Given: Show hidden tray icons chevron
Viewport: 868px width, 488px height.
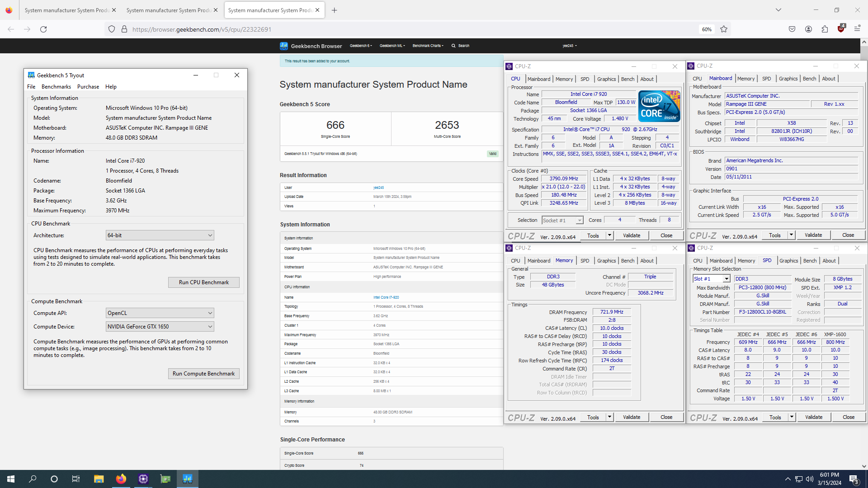Looking at the screenshot, I should tap(788, 479).
